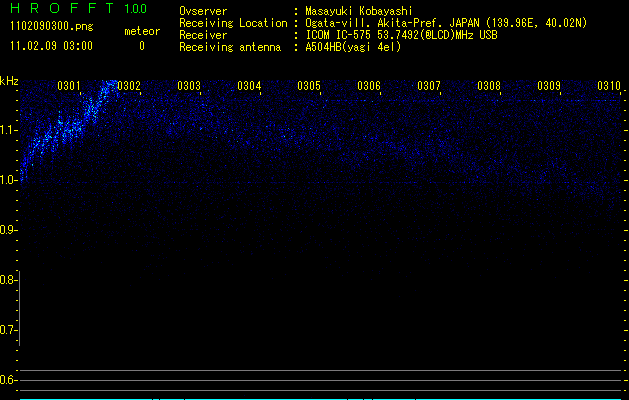
Task: Click the Receiver field label
Action: 203,35
